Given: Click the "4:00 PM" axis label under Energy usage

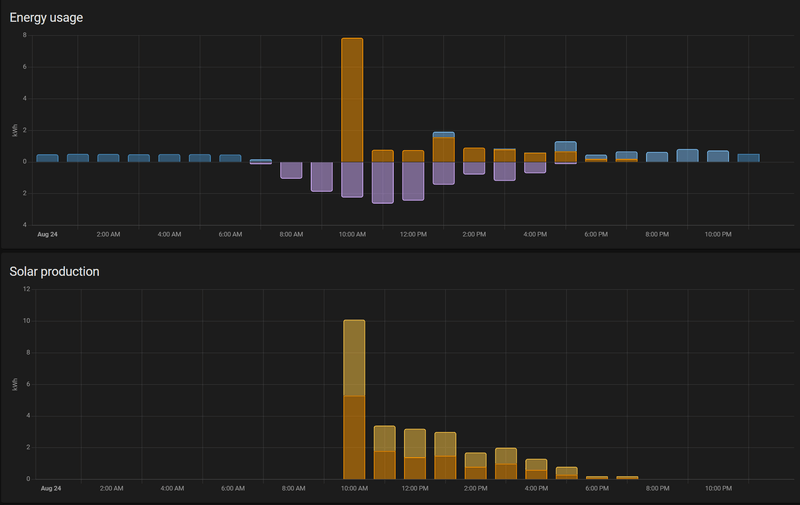Looking at the screenshot, I should pyautogui.click(x=535, y=235).
